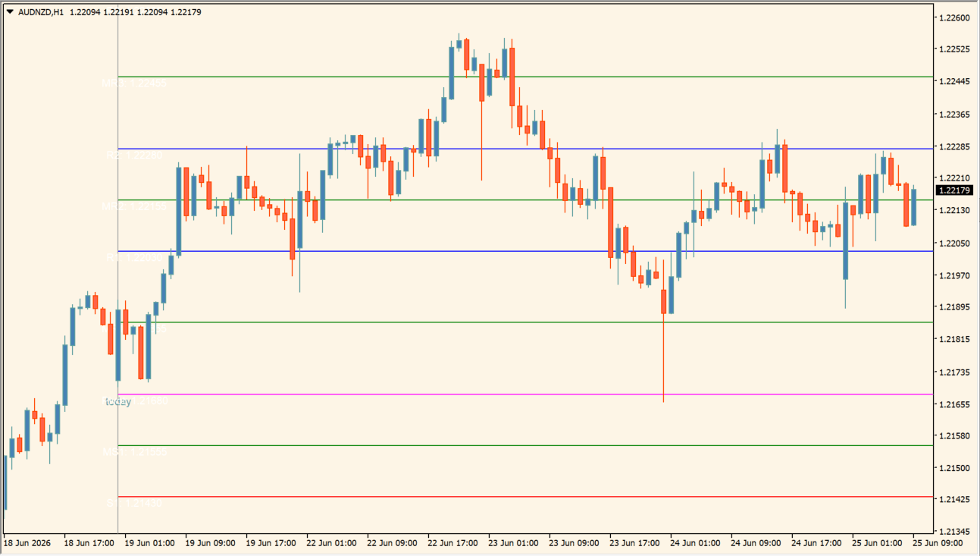The height and width of the screenshot is (556, 980).
Task: Click the 1.21580 price scale label
Action: (953, 436)
